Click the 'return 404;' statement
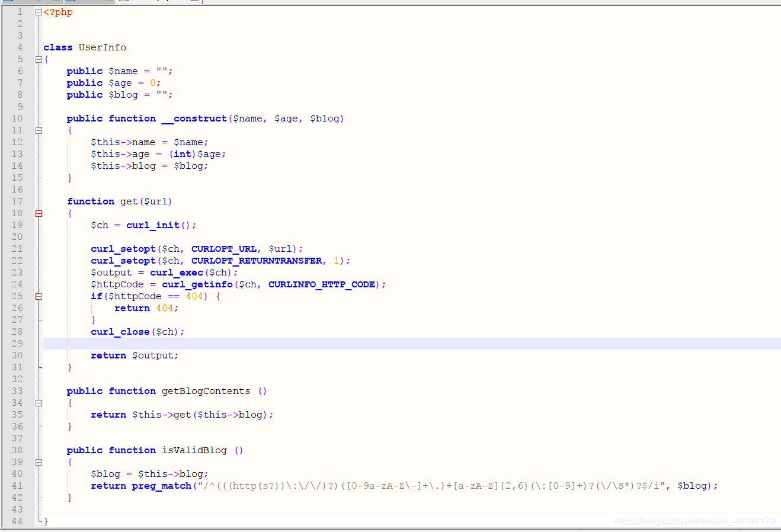Viewport: 781px width, 532px height. pyautogui.click(x=146, y=308)
